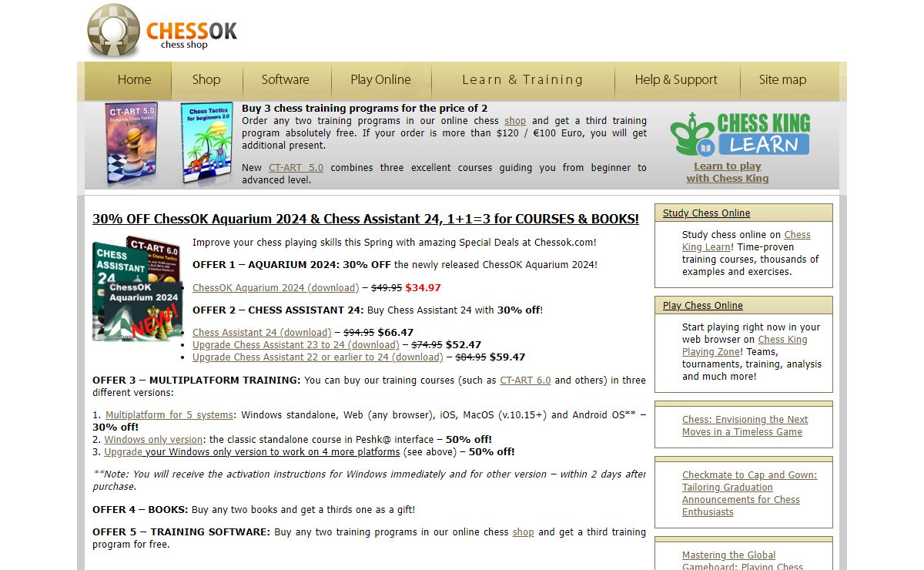Open 'Mastering the Global Gameboard' article link
The width and height of the screenshot is (924, 570).
(x=742, y=562)
